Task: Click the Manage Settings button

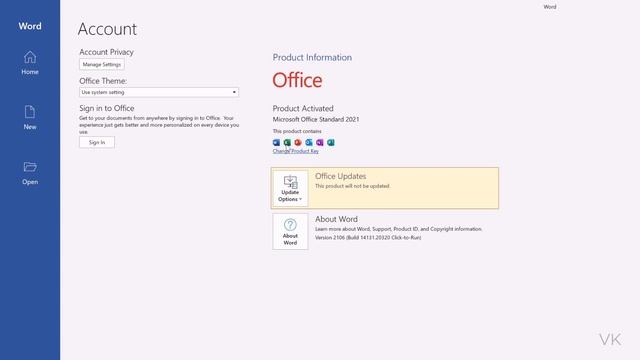Action: (x=102, y=64)
